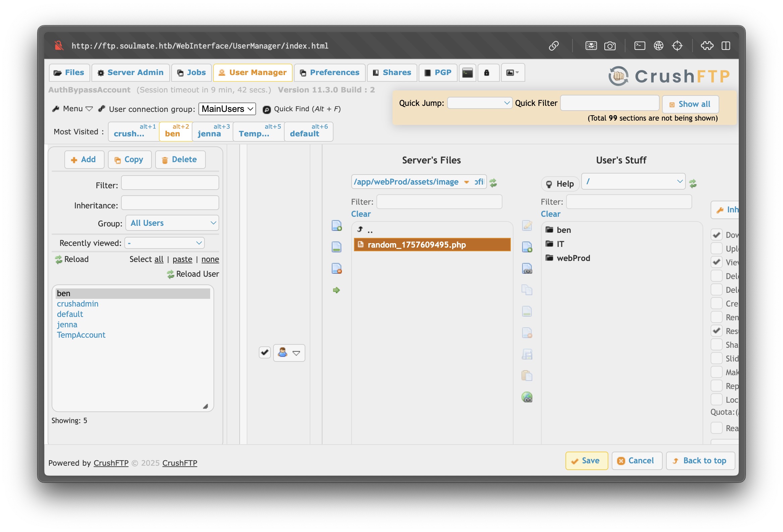Switch to the Server Admin tab
783x532 pixels.
(130, 73)
